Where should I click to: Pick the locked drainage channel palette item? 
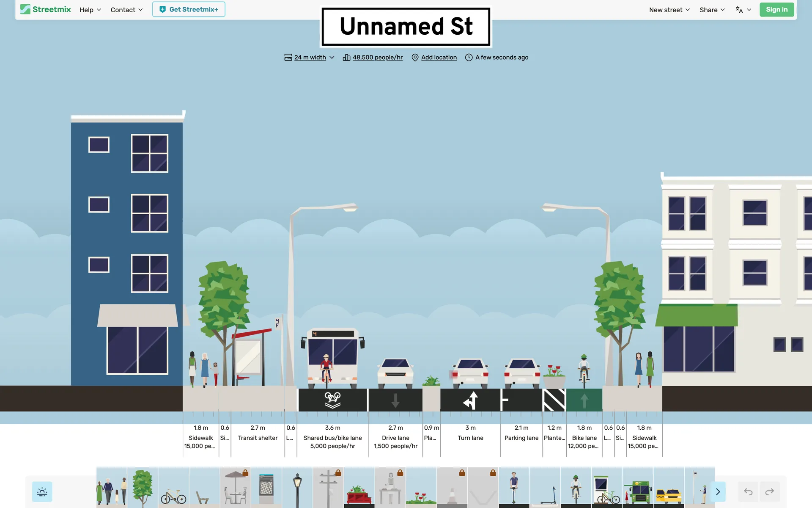coord(483,487)
